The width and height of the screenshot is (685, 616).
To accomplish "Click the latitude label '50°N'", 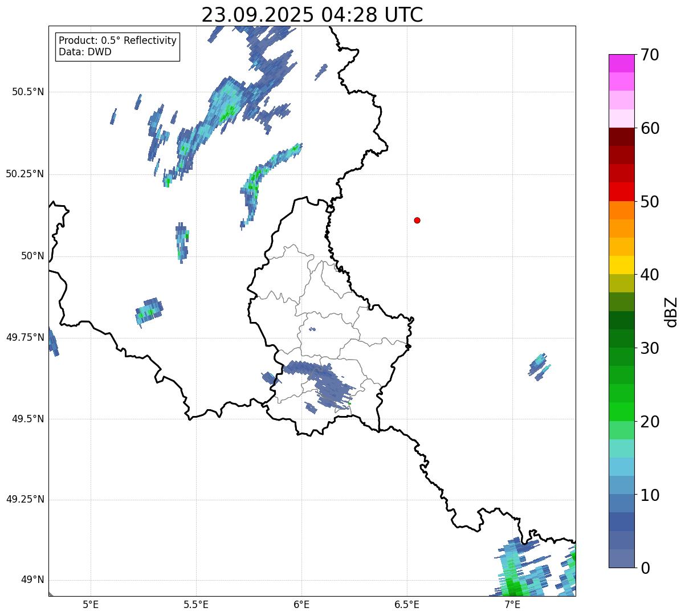I will 32,256.
